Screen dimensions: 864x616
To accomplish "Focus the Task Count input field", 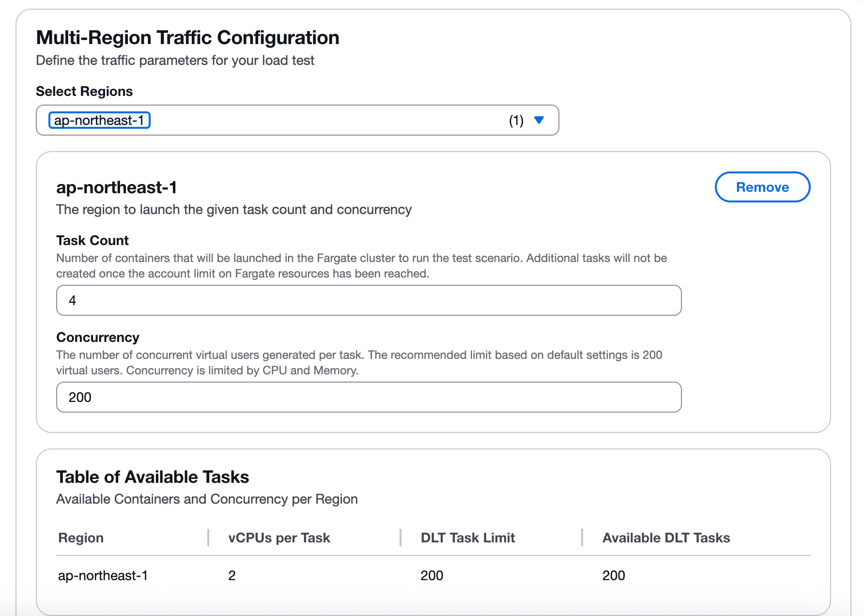I will click(369, 300).
